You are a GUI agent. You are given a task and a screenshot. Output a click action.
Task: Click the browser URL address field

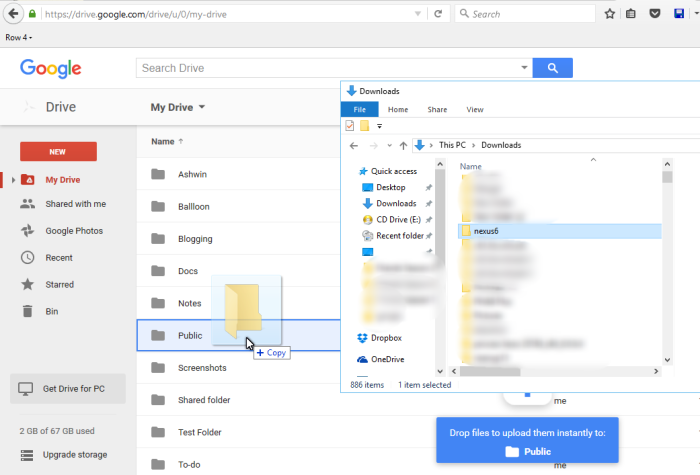click(x=228, y=14)
